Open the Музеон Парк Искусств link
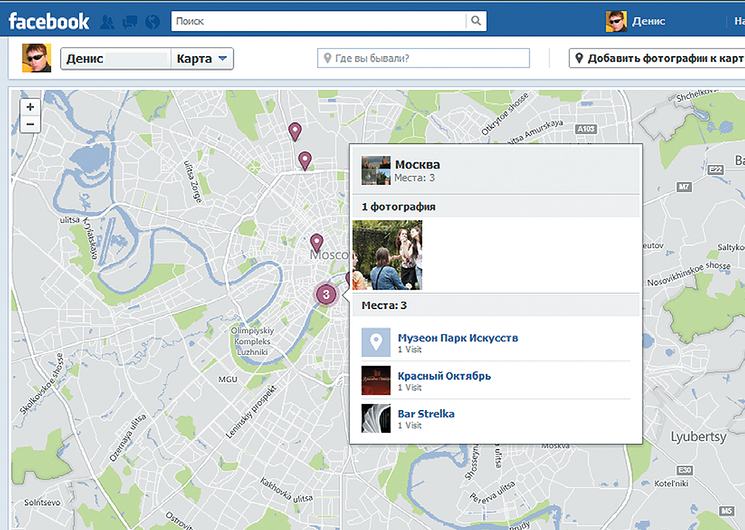This screenshot has width=745, height=530. click(458, 338)
